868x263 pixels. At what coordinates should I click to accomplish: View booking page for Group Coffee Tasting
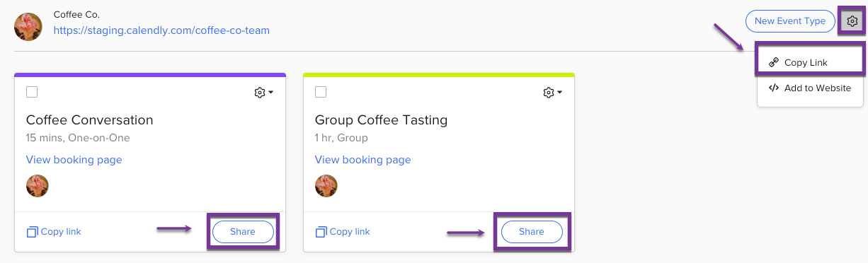point(363,160)
